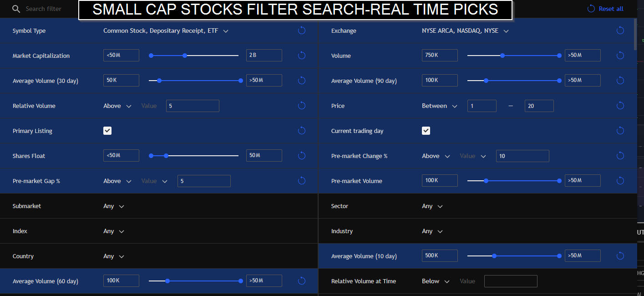
Task: Uncheck the Primary Listing checkbox
Action: point(107,131)
